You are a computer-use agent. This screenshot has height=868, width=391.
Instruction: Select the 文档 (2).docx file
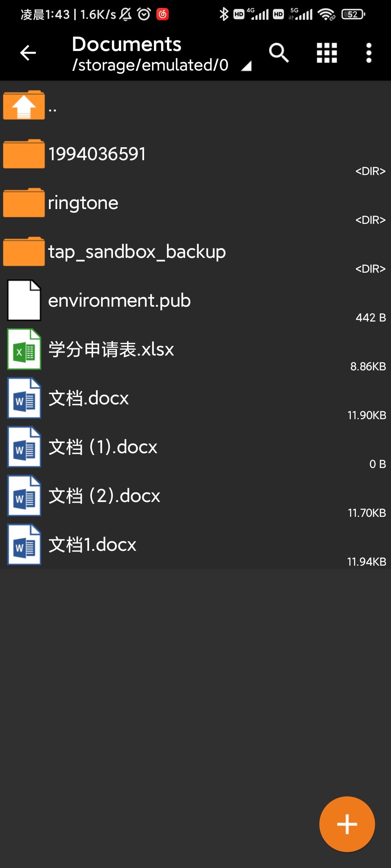[x=104, y=496]
